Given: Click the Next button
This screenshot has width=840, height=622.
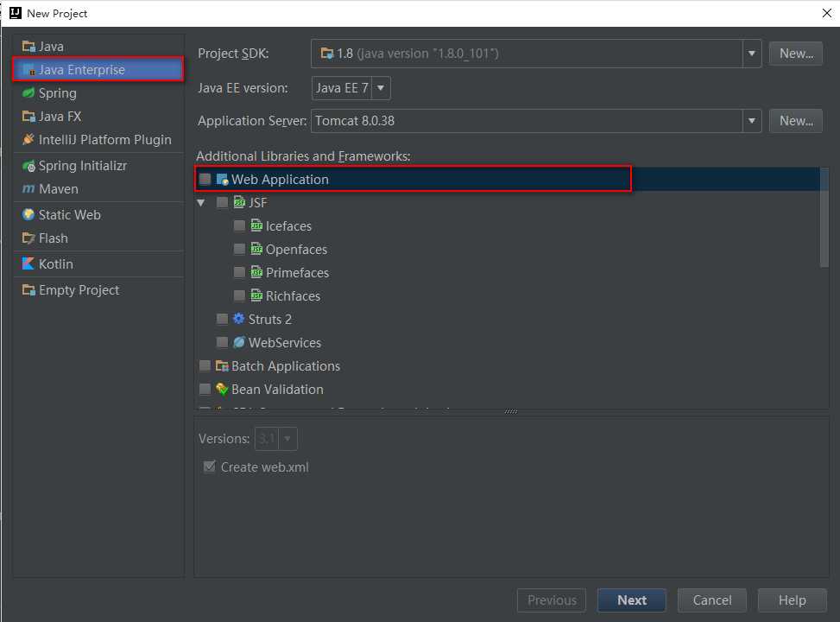Looking at the screenshot, I should 632,600.
